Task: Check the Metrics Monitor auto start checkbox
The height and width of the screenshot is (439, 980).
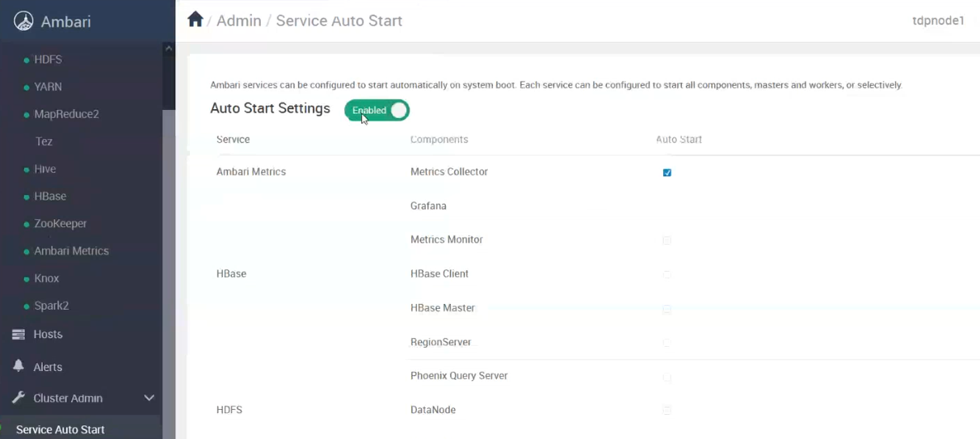Action: [x=667, y=240]
